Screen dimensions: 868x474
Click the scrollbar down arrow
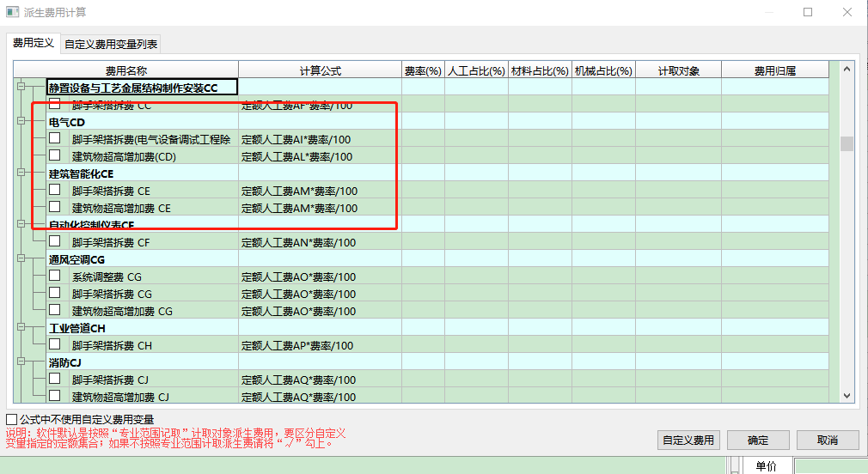pyautogui.click(x=847, y=396)
